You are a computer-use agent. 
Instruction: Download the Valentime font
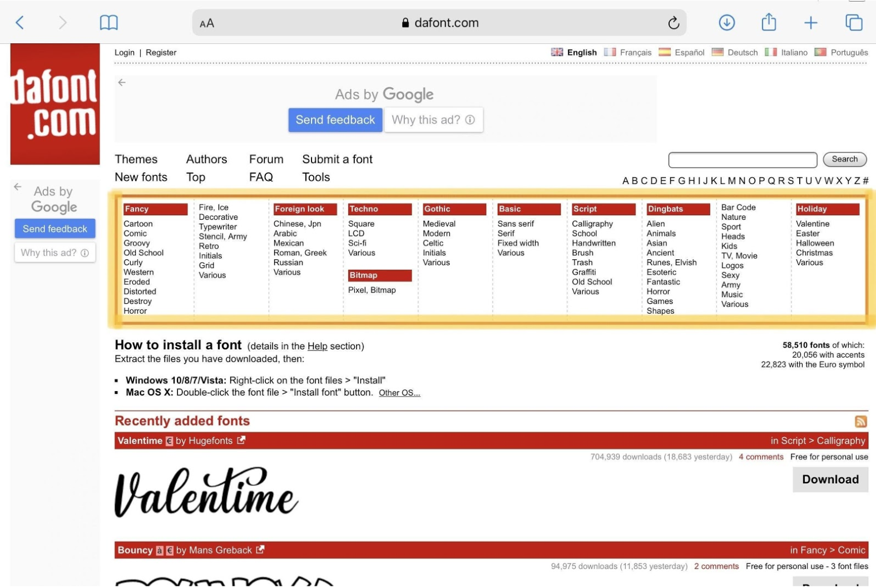pyautogui.click(x=830, y=479)
